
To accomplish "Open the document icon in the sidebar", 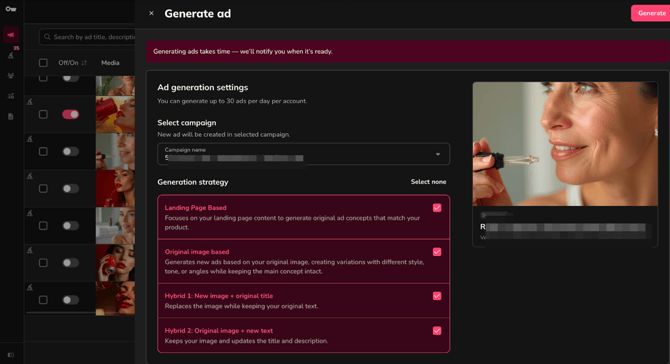I will 11,117.
